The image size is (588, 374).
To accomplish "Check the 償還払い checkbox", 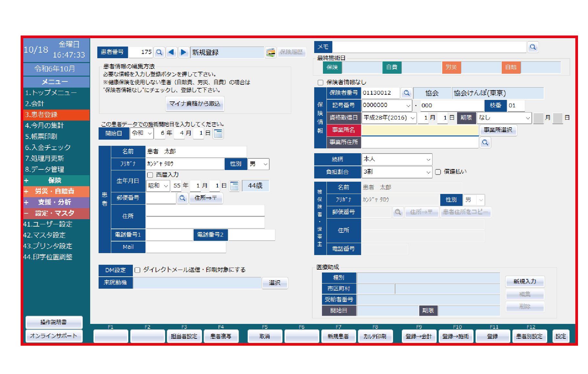I will click(x=438, y=172).
